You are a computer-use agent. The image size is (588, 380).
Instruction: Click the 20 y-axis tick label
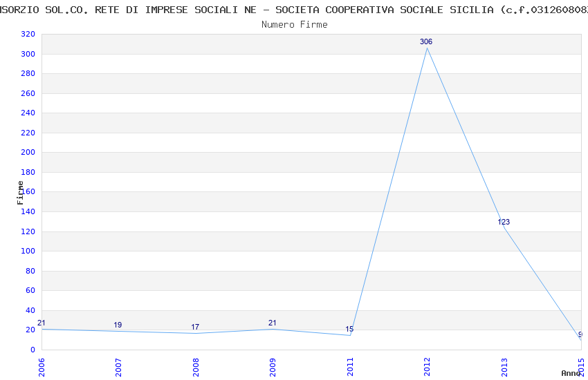click(x=30, y=330)
